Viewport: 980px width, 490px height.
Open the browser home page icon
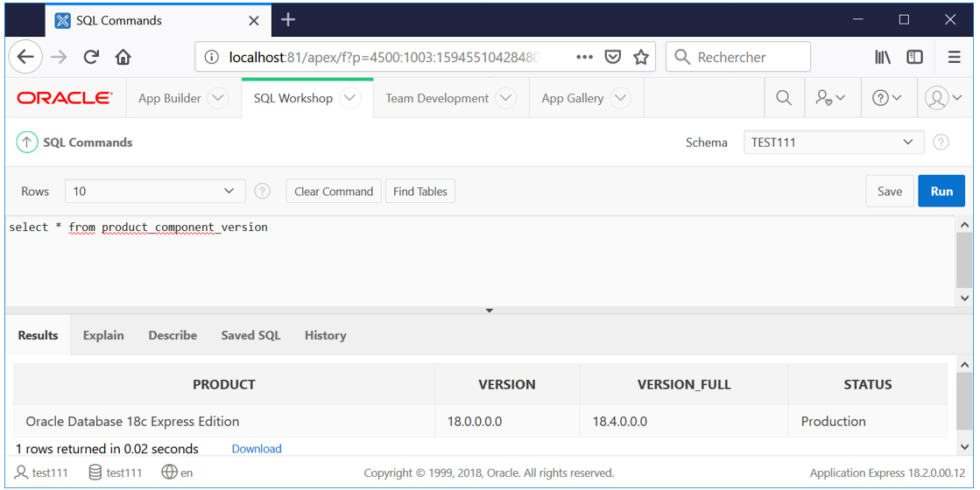(123, 58)
